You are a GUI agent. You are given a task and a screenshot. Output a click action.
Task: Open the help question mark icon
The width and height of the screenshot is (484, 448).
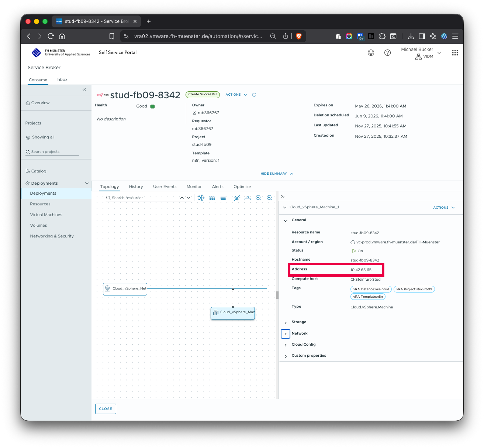point(387,53)
